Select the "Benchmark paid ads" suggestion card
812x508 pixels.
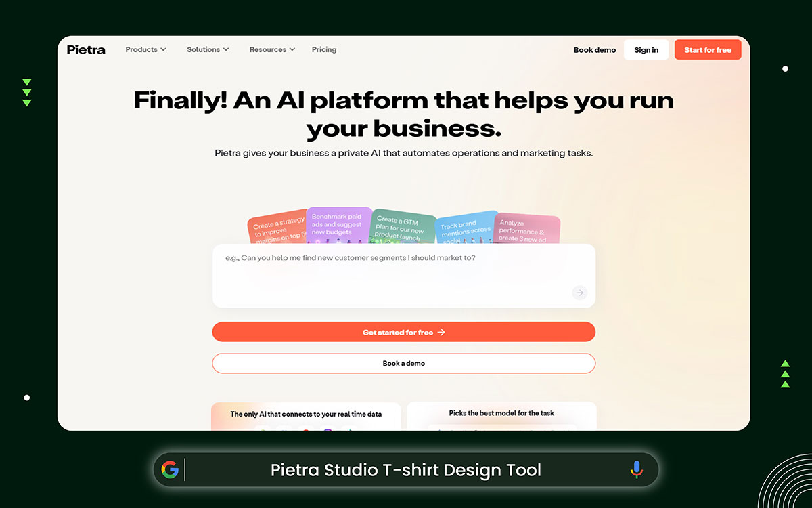(338, 225)
